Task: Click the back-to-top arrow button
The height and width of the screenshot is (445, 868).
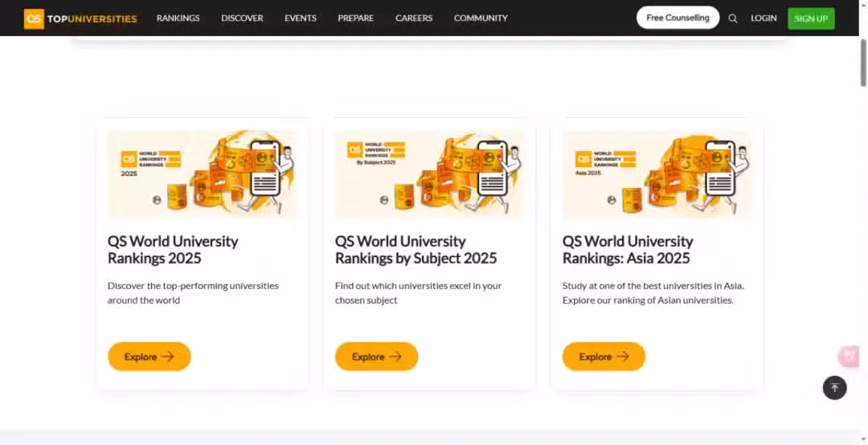Action: pyautogui.click(x=834, y=387)
